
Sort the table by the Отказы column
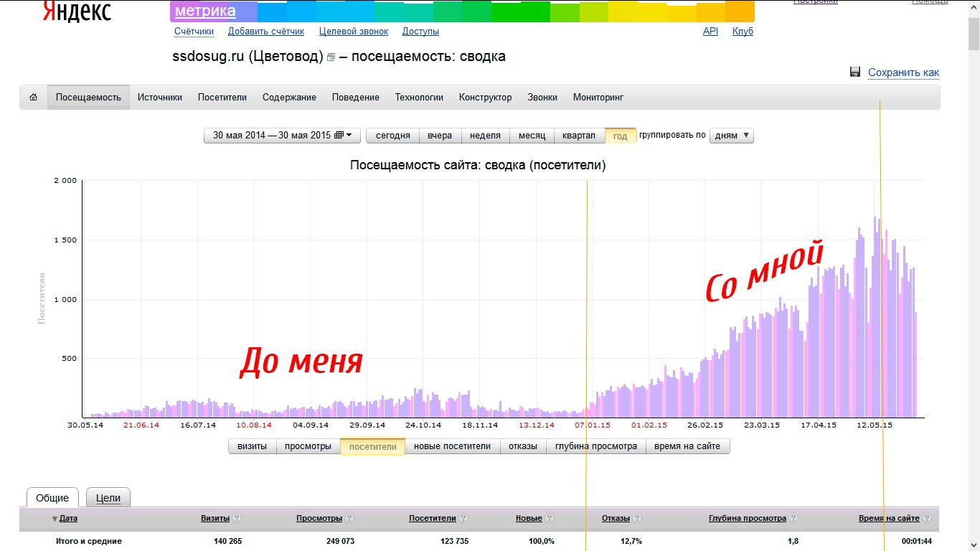click(x=616, y=519)
